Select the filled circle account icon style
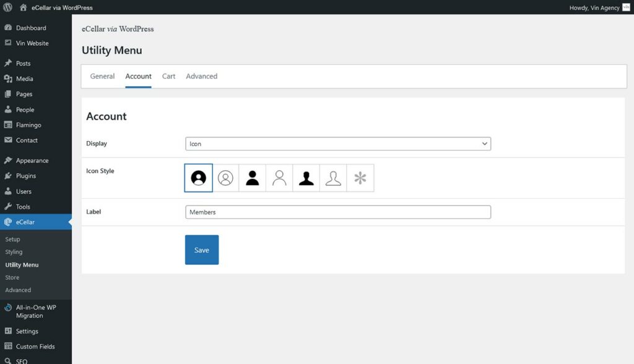The image size is (634, 364). point(198,178)
